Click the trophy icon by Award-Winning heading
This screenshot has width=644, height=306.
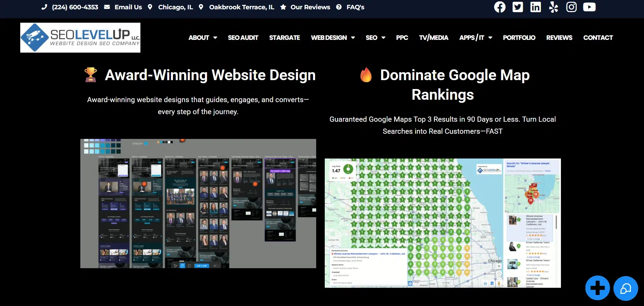[x=91, y=75]
